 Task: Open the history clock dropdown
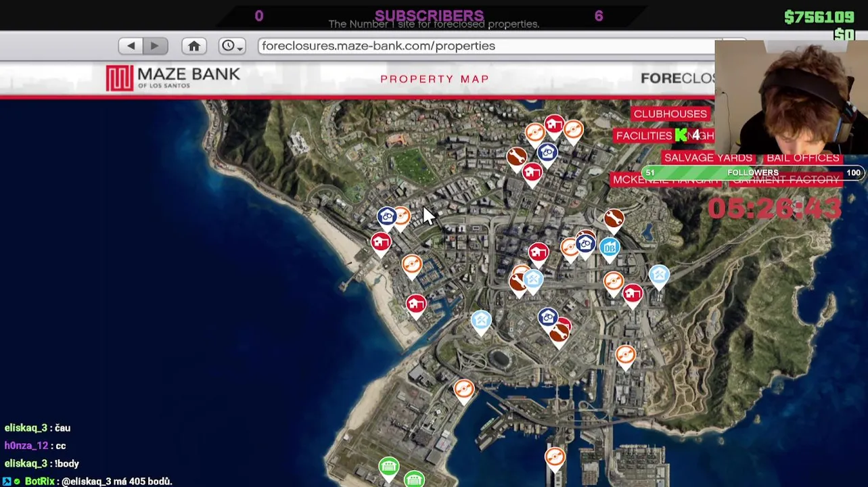232,46
